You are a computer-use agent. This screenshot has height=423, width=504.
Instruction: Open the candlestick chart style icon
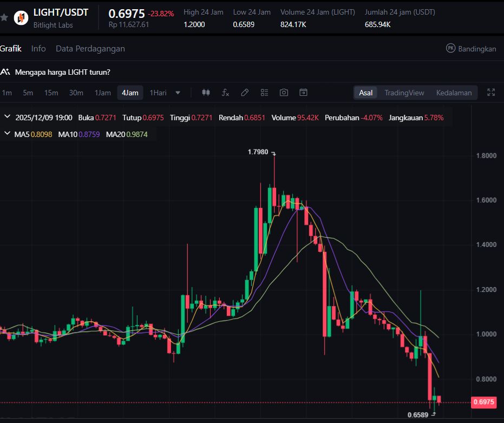tap(206, 93)
